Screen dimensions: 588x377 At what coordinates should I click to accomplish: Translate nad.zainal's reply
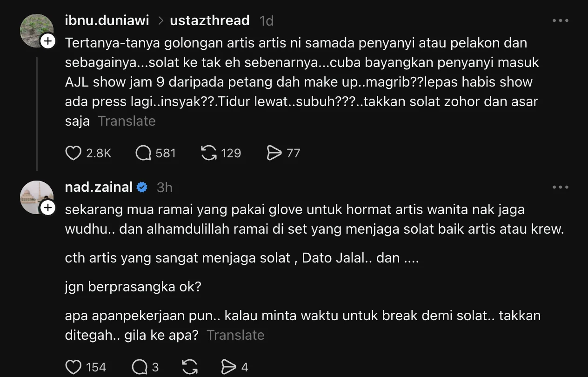(235, 335)
